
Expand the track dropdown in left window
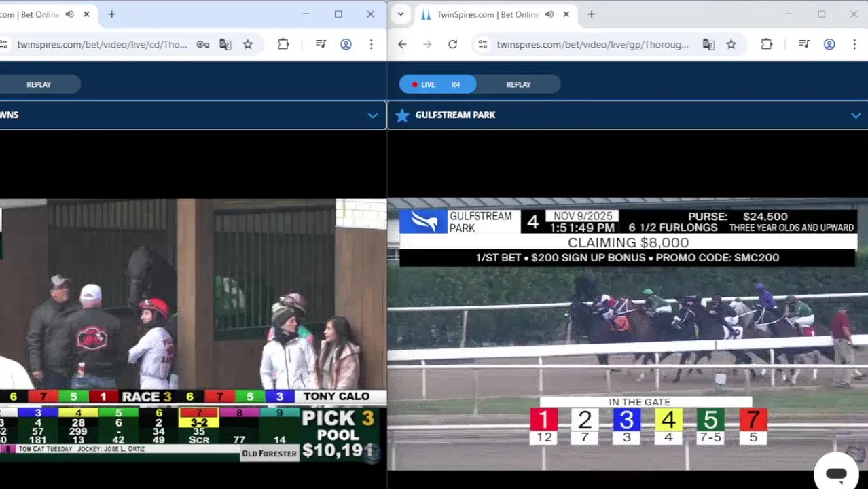point(372,115)
